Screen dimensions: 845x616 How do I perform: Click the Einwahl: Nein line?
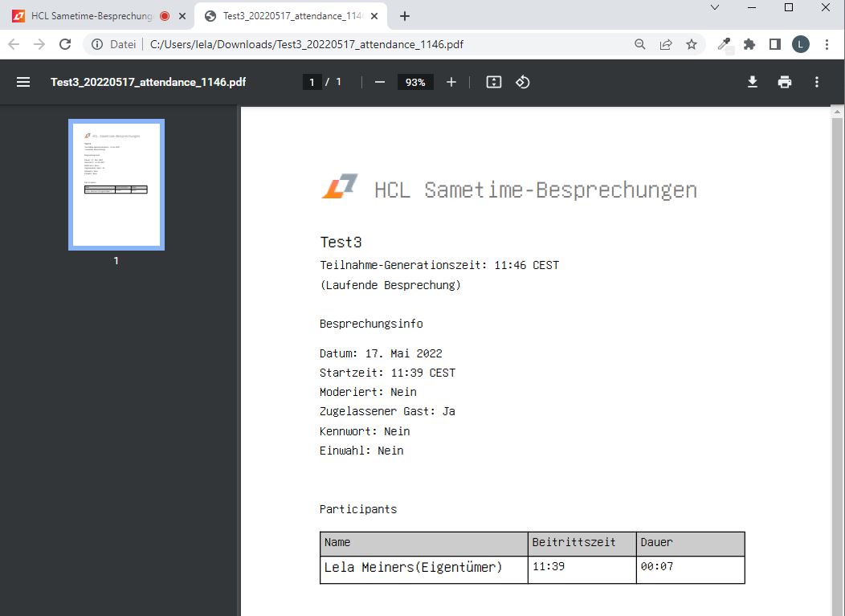[x=361, y=451]
